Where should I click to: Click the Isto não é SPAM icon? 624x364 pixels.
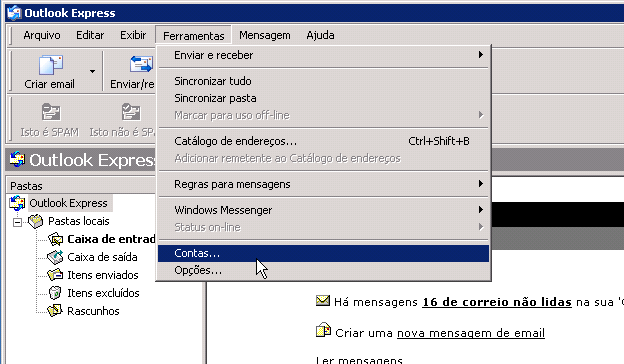131,113
